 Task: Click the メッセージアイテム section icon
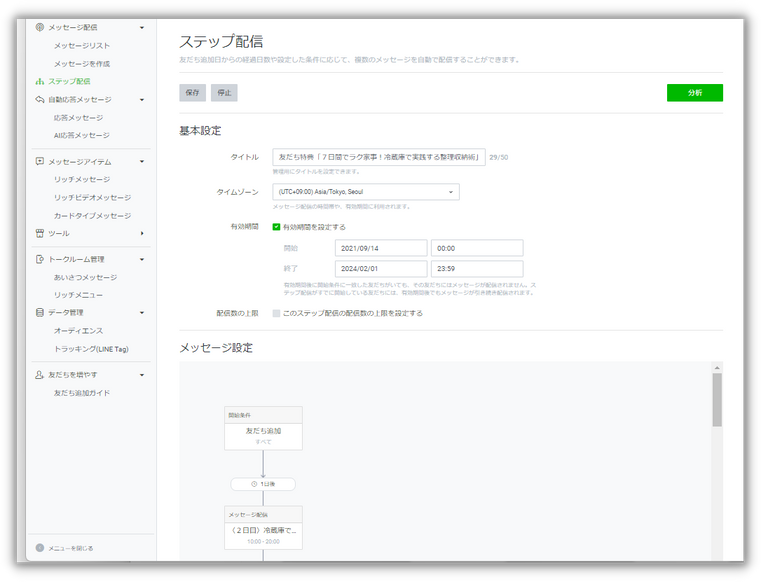click(x=40, y=161)
